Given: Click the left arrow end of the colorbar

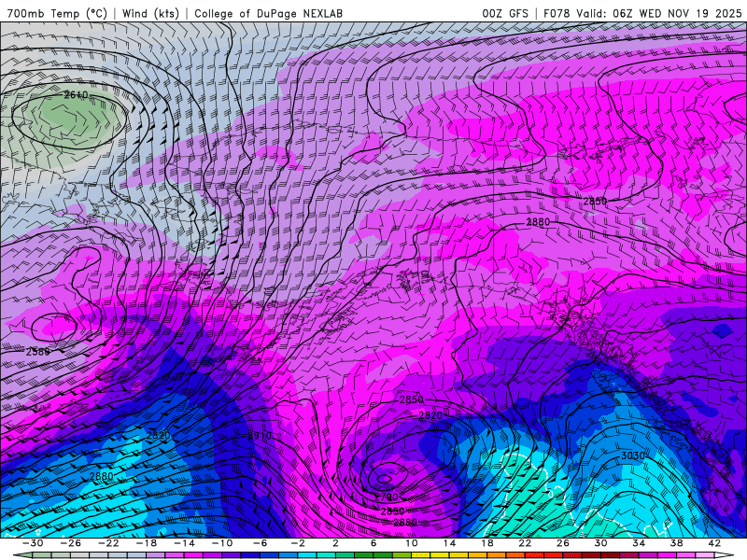Looking at the screenshot, I should (22, 555).
